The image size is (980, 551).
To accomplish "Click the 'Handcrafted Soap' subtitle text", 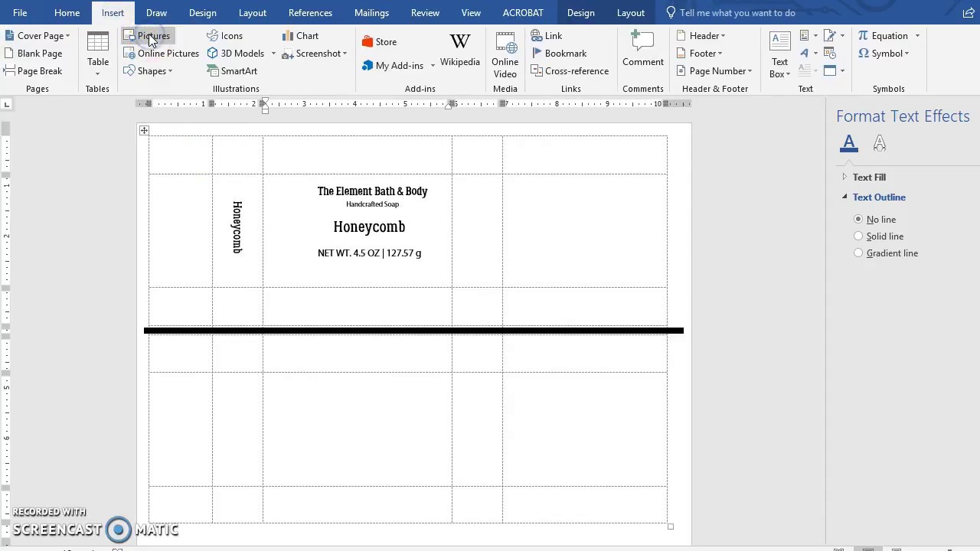I will 373,204.
